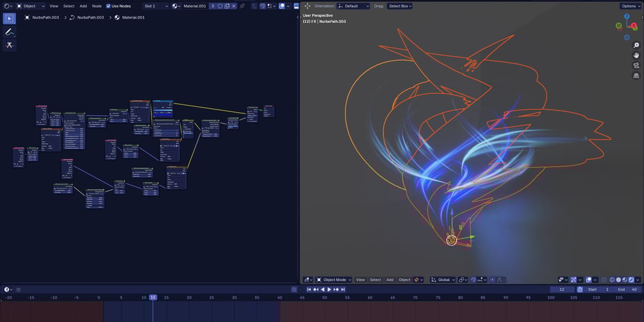Screen dimensions: 644x322
Task: Click the Zoom view magnifier icon
Action: 636,45
